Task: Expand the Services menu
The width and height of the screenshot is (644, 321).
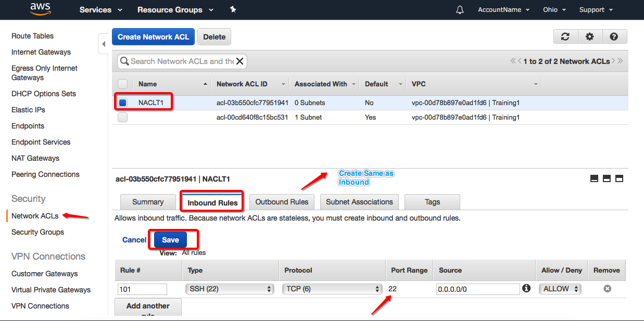Action: point(100,10)
